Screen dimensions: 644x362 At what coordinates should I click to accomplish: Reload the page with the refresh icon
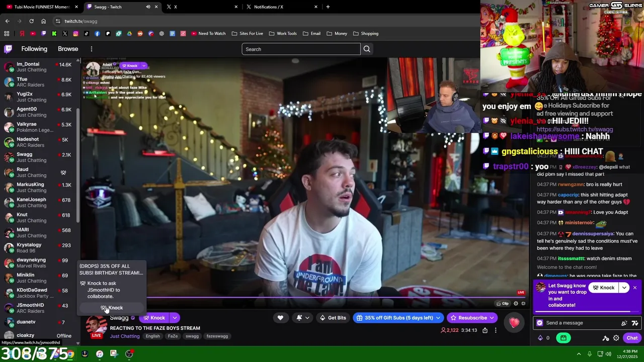(x=31, y=21)
